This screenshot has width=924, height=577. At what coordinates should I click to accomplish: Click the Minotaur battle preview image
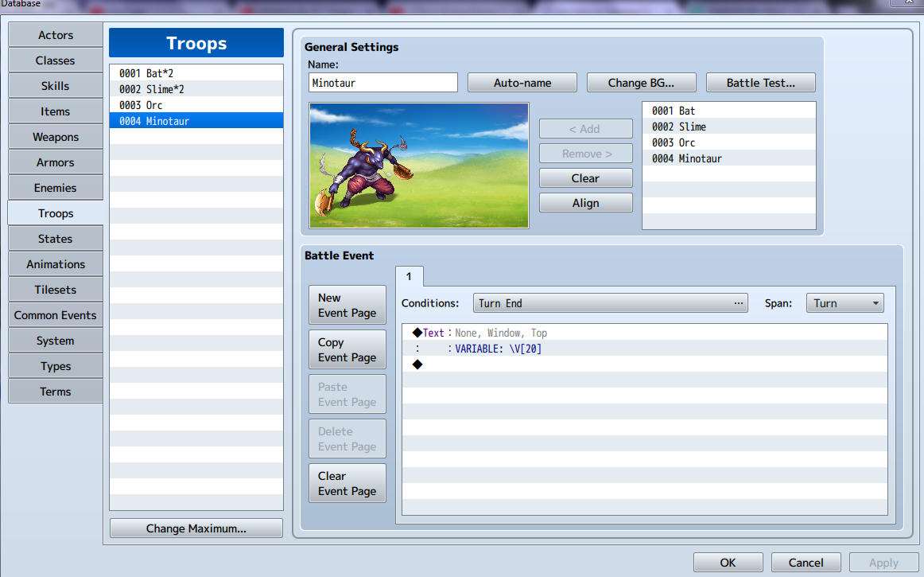point(419,165)
